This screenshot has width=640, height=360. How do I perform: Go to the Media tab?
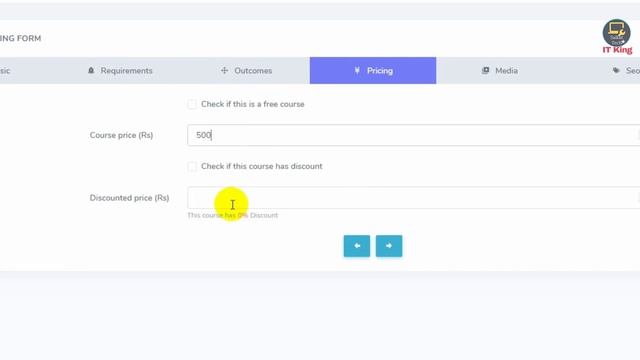[x=499, y=71]
